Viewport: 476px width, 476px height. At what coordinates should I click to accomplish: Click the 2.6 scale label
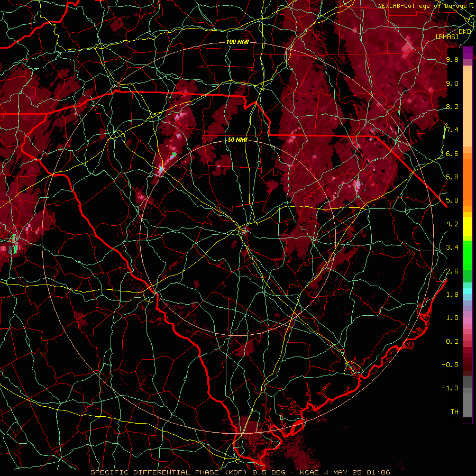tap(452, 271)
